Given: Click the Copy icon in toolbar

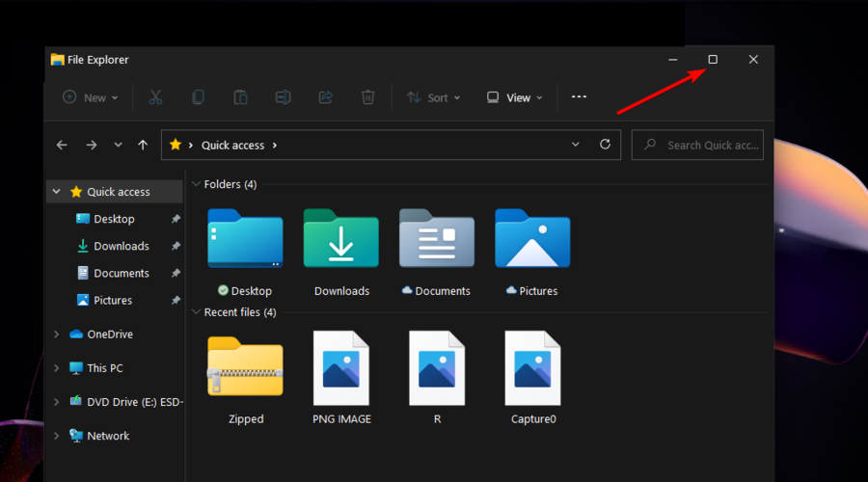Looking at the screenshot, I should click(x=198, y=97).
